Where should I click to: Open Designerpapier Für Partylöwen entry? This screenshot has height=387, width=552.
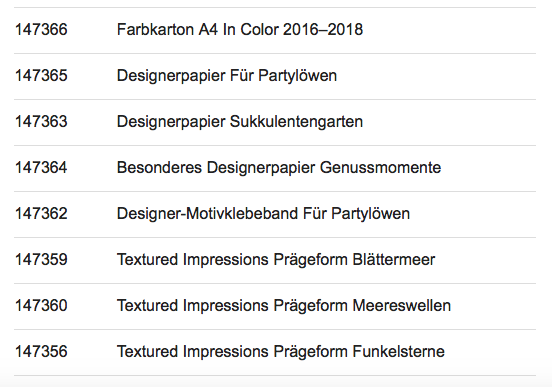tap(227, 76)
